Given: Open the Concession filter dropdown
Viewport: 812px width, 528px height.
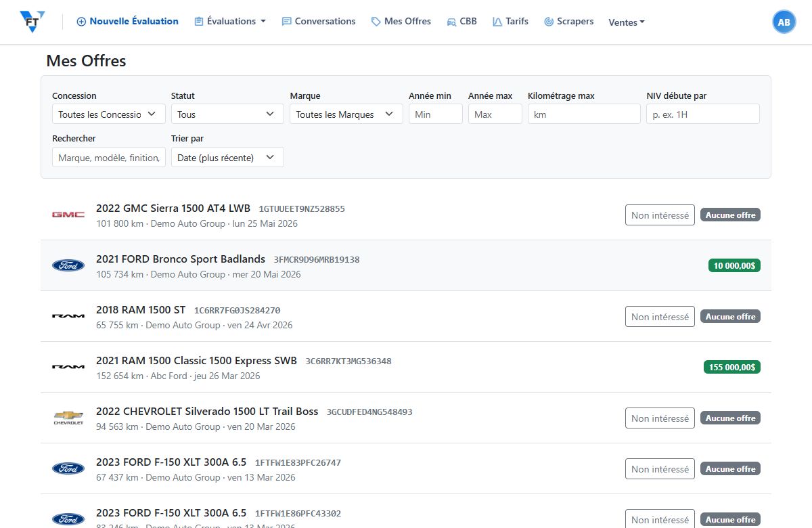Looking at the screenshot, I should (108, 114).
